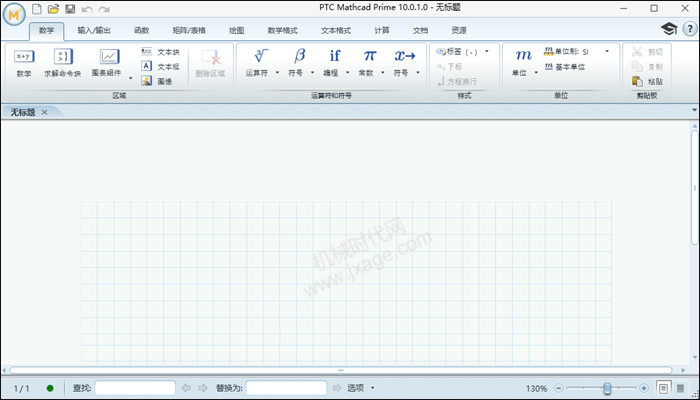
Task: Open a file with the folder icon
Action: pos(53,9)
